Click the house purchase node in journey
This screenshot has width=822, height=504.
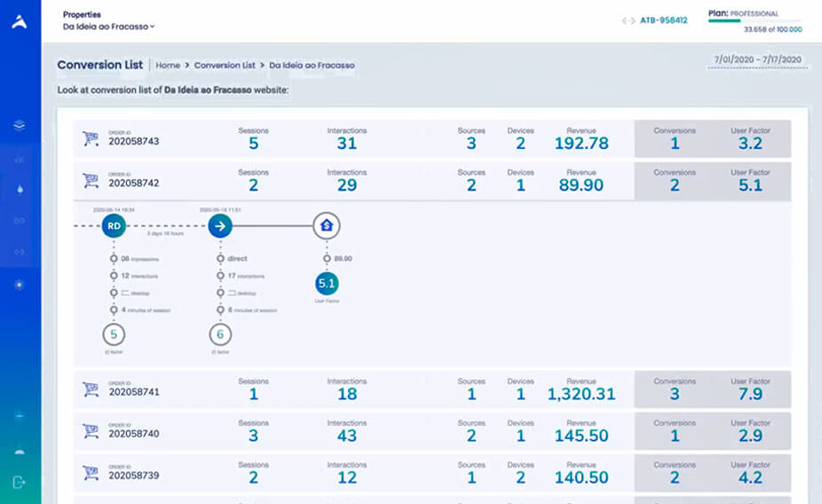326,226
